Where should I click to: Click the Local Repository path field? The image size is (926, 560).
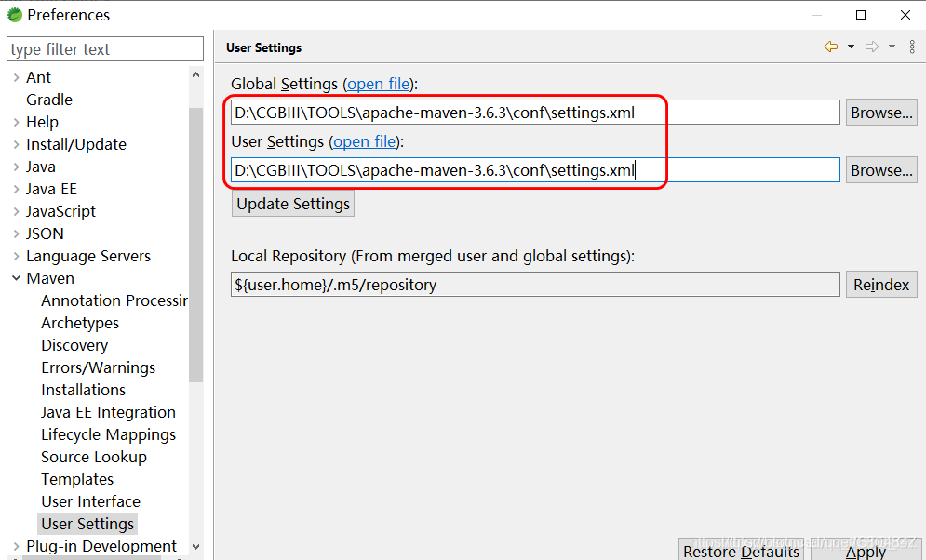pos(535,285)
